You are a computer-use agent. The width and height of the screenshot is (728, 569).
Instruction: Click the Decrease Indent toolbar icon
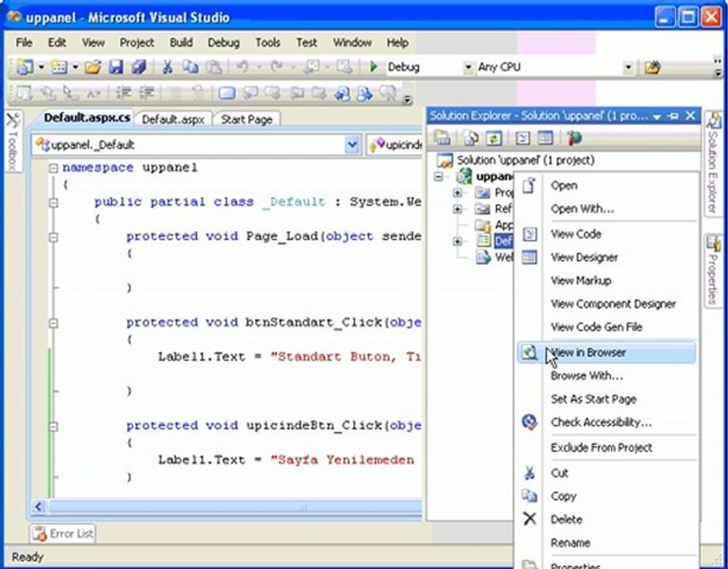pyautogui.click(x=123, y=92)
